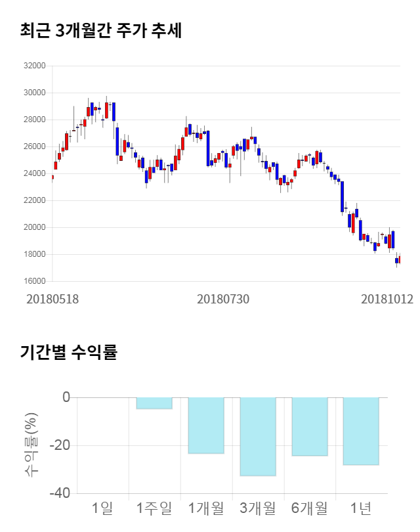420x532 pixels.
Task: Click the '6개월' period axis label
Action: (x=309, y=508)
